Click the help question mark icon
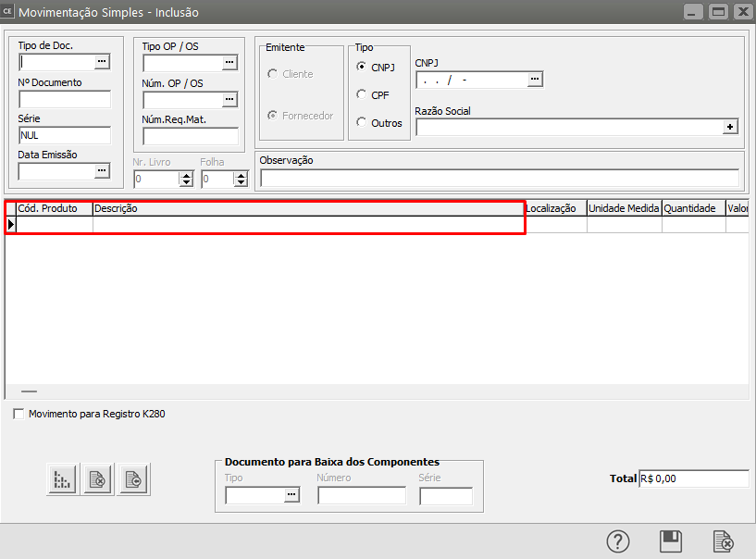756x559 pixels. click(617, 541)
